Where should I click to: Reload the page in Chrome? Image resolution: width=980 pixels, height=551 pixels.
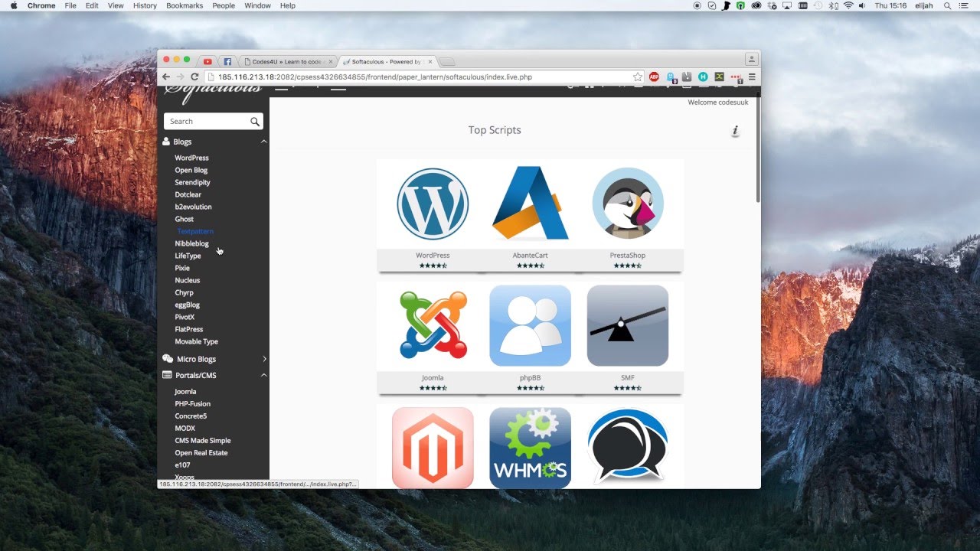(x=194, y=77)
